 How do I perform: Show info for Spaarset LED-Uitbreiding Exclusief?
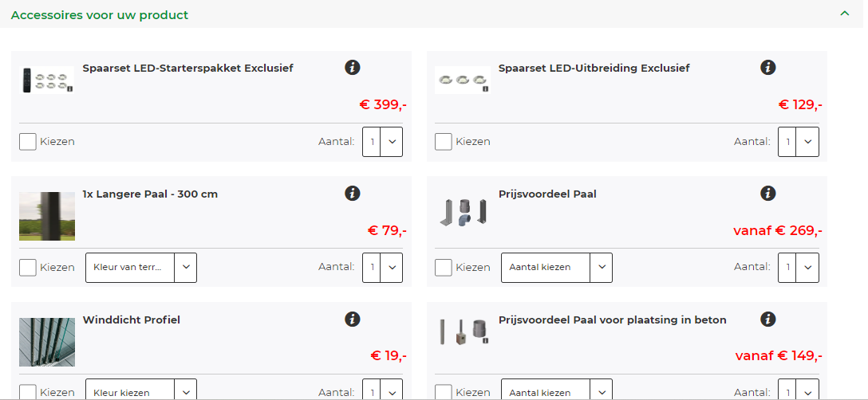pyautogui.click(x=767, y=68)
